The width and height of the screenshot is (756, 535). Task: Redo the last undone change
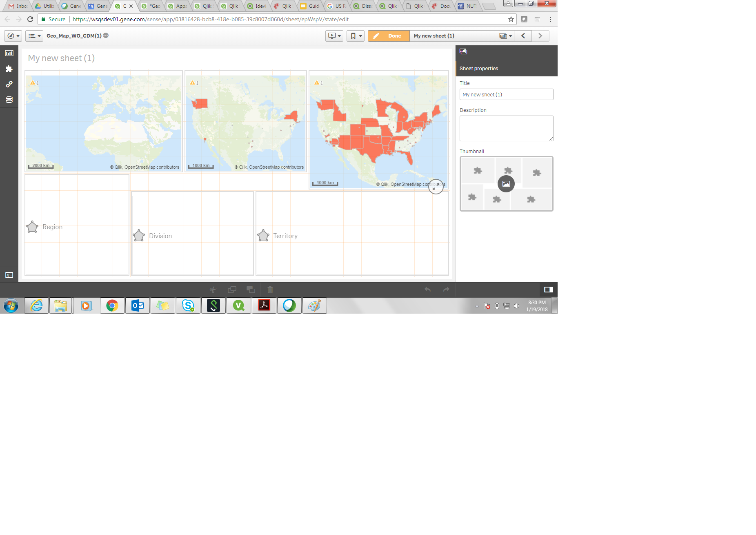445,289
